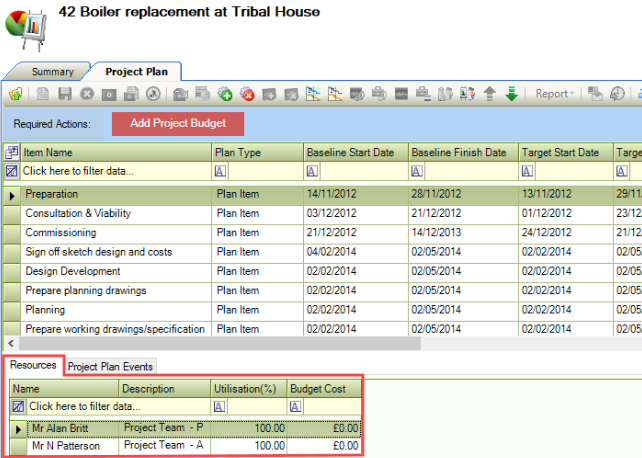642x458 pixels.
Task: Click the filter icon in the plan filter row
Action: tap(12, 171)
